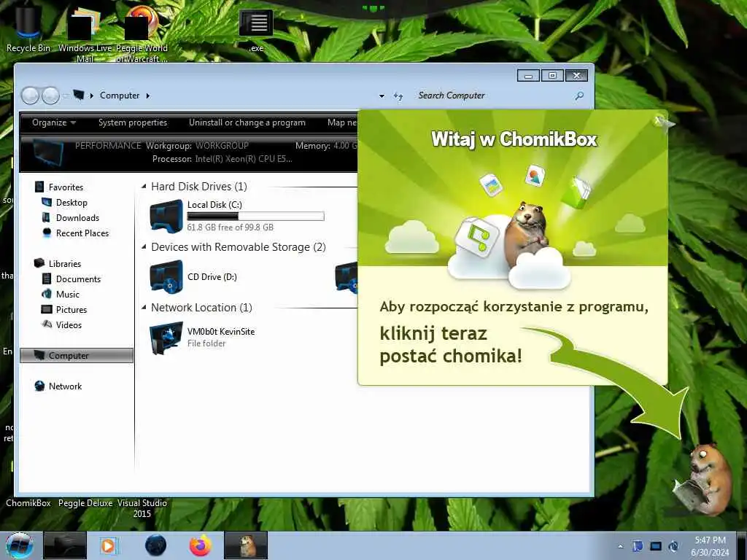Image resolution: width=747 pixels, height=560 pixels.
Task: Open the Windows Start menu
Action: pos(20,545)
